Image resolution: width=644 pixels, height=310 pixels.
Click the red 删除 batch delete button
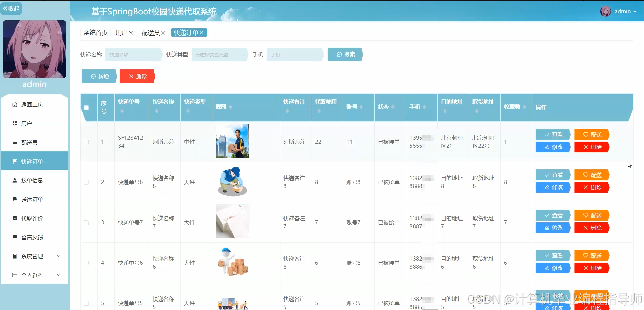tap(137, 76)
